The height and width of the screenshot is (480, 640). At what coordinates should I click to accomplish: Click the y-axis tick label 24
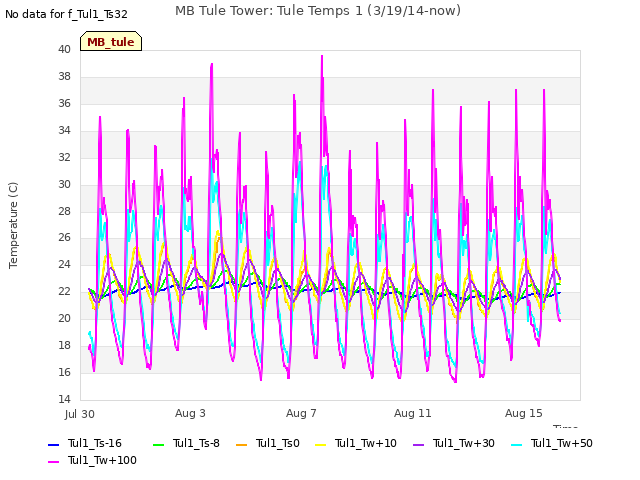coord(64,264)
